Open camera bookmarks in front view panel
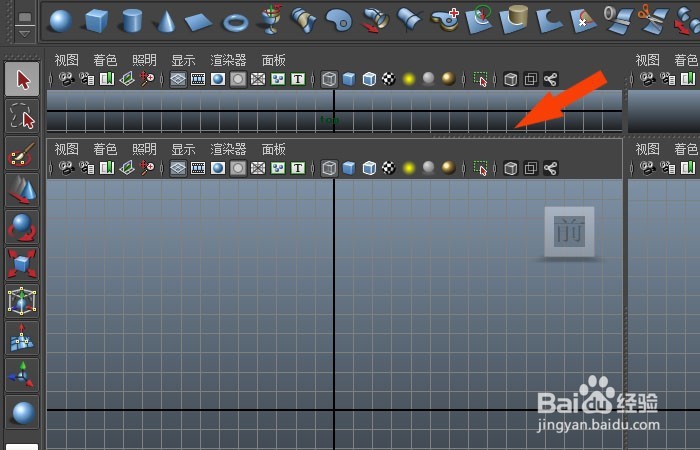The height and width of the screenshot is (450, 700). click(107, 168)
